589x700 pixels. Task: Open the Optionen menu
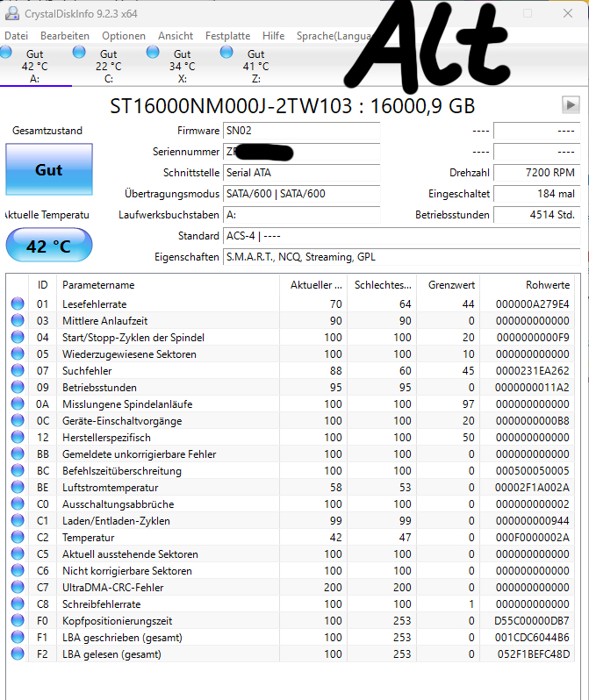click(124, 36)
